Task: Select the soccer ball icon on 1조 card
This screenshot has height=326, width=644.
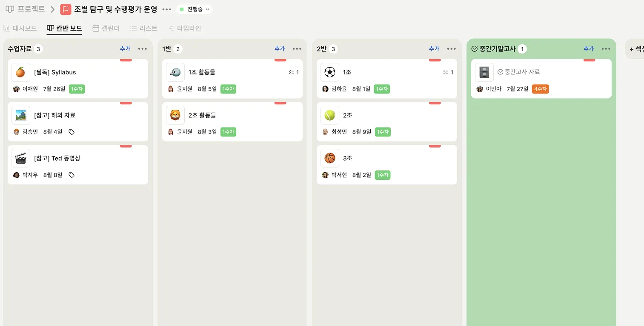Action: 329,72
